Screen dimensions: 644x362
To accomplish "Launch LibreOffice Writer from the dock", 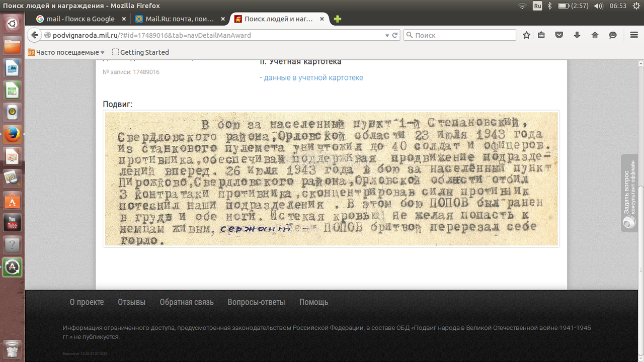I will pyautogui.click(x=12, y=68).
